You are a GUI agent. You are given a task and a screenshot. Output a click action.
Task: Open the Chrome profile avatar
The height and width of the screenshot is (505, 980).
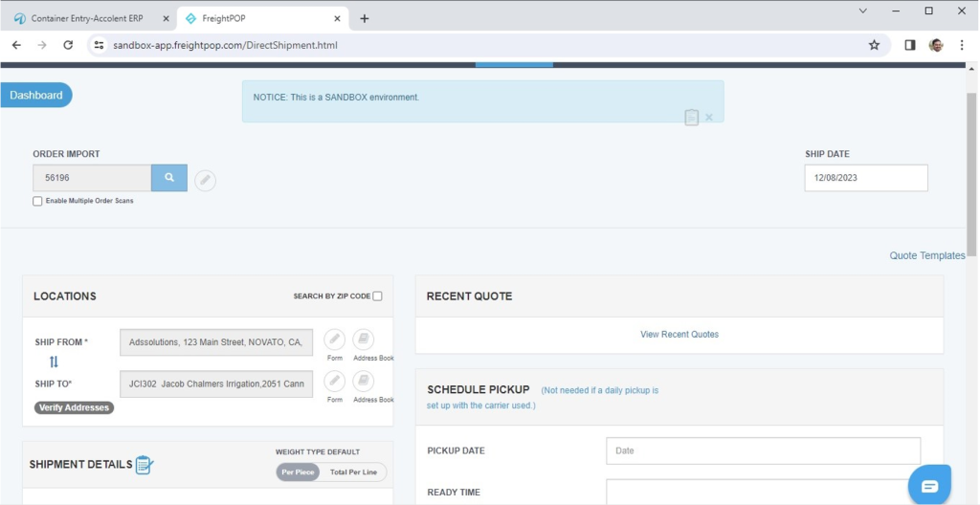point(936,45)
